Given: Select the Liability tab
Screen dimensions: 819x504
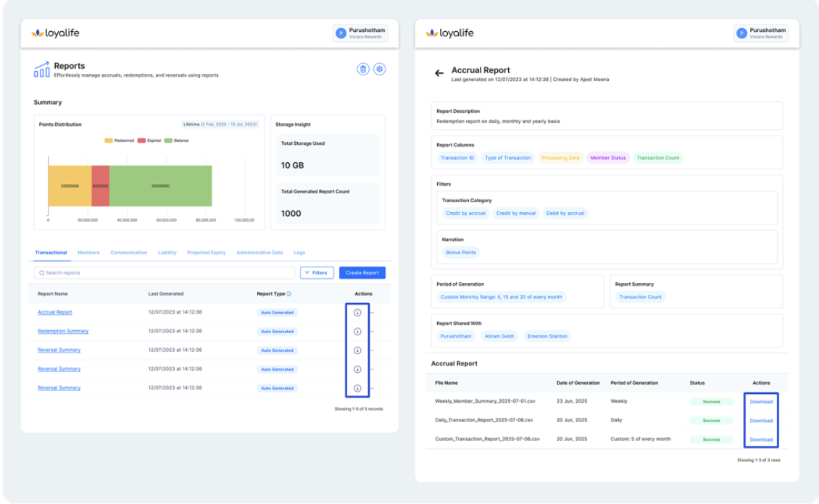Looking at the screenshot, I should [167, 253].
